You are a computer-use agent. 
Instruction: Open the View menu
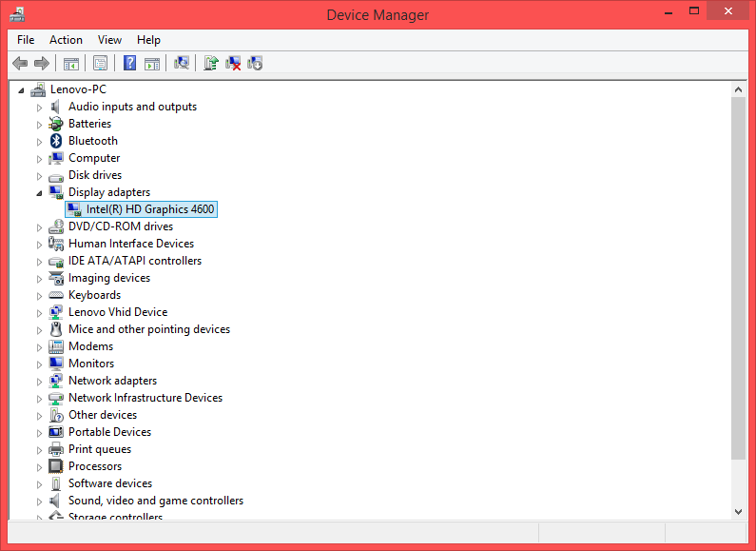[x=109, y=40]
